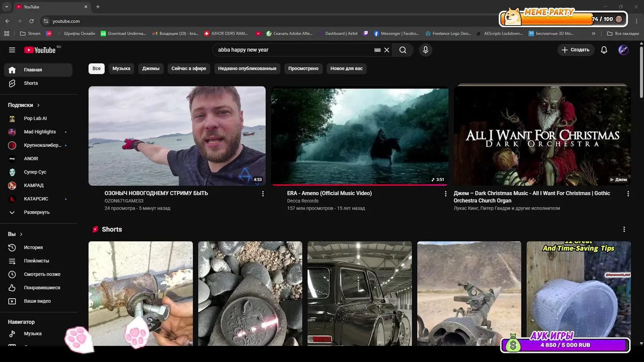The width and height of the screenshot is (644, 362).
Task: Click the search input field
Action: 294,50
